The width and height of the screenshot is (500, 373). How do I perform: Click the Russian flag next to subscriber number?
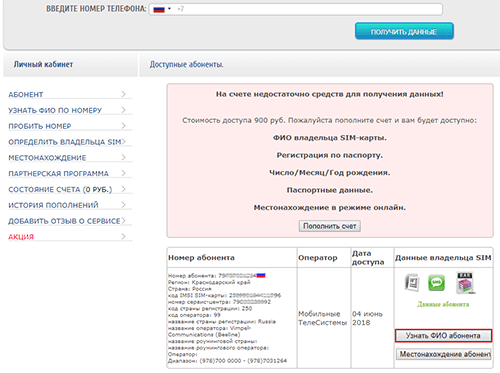click(261, 275)
